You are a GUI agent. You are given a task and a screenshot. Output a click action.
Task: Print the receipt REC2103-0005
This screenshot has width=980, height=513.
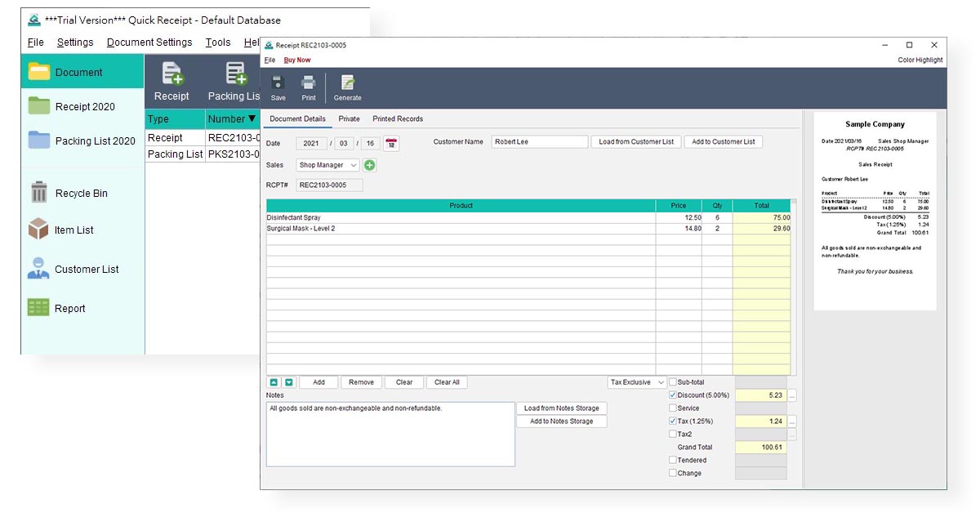pos(308,87)
